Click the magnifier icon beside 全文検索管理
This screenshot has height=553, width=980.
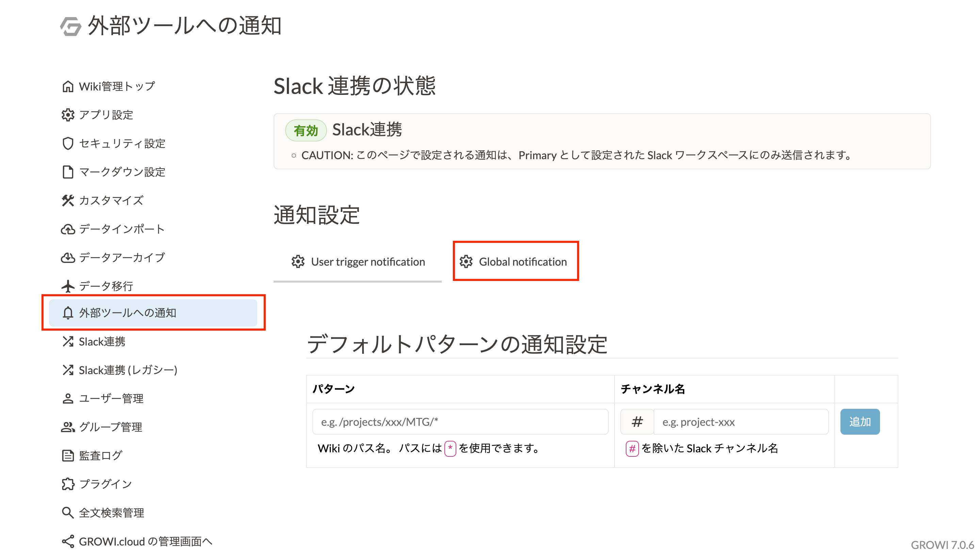pyautogui.click(x=68, y=513)
